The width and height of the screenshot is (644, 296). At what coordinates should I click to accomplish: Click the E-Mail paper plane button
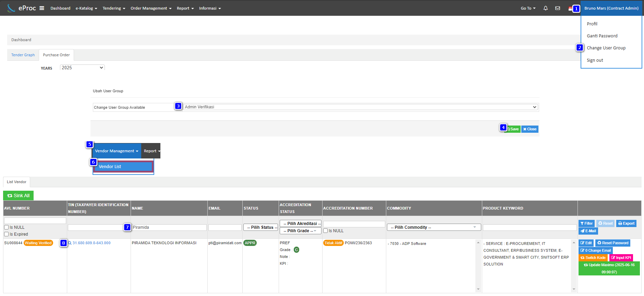coord(588,231)
